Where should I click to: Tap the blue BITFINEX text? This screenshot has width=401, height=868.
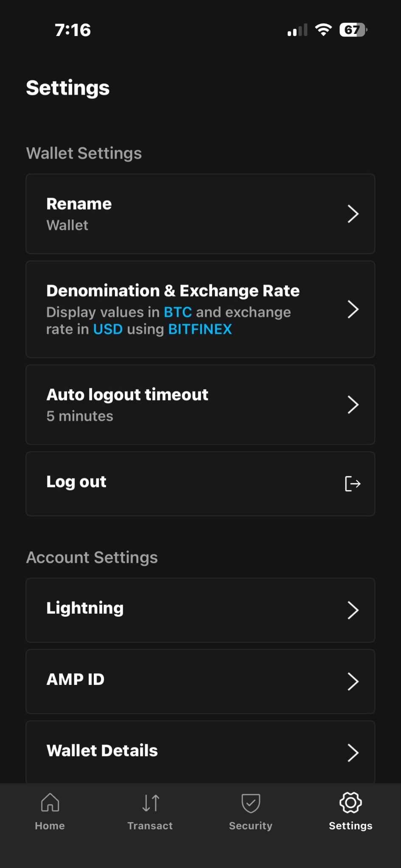(200, 329)
